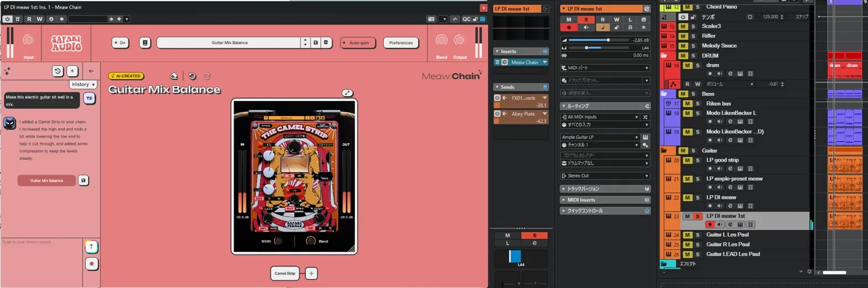Click the Blend knob in the header
Screen dimensions: 868x288
point(441,40)
